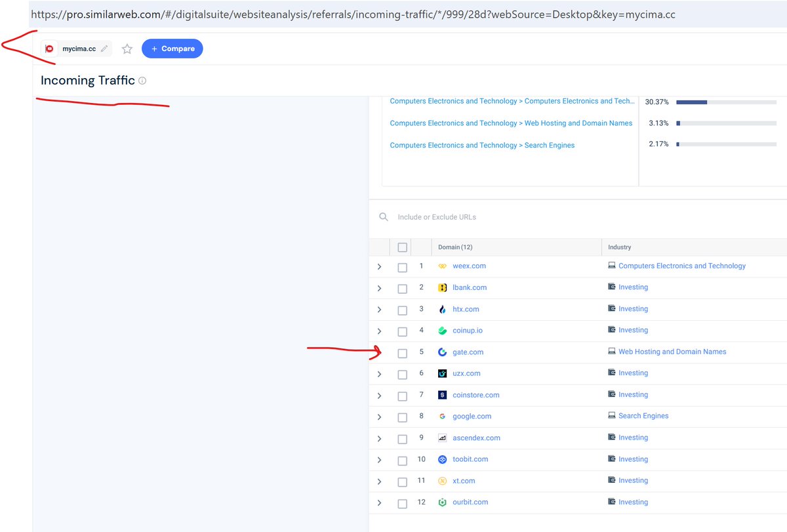Click the lbank.com favicon
The image size is (787, 532).
[x=442, y=287]
